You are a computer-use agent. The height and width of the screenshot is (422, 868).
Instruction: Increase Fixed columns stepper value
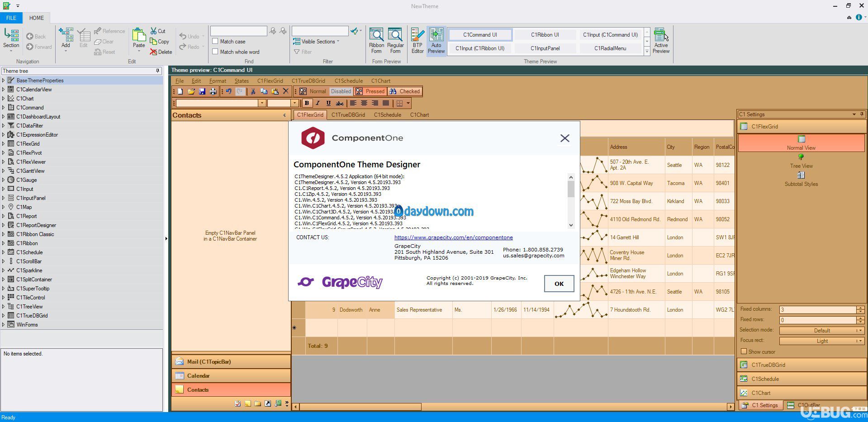coord(860,308)
